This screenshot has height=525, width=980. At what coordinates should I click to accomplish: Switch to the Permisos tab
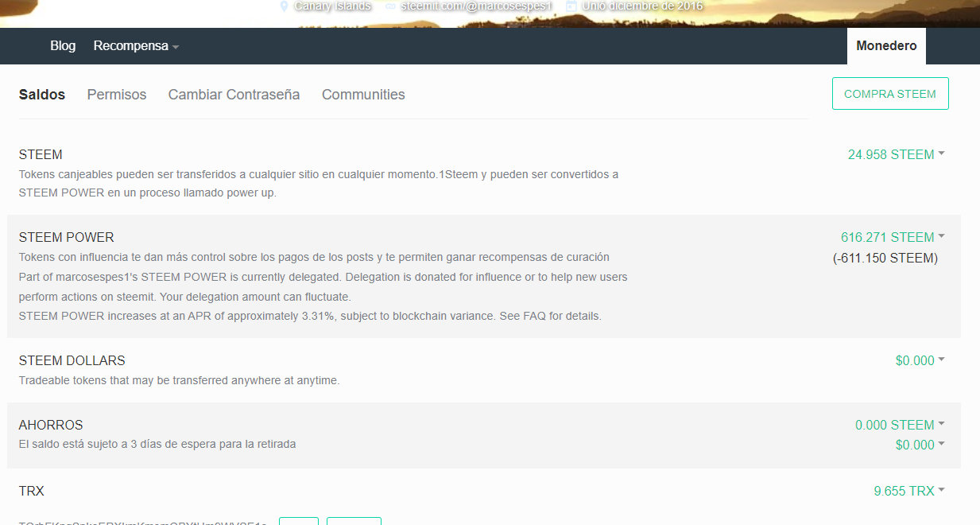(x=117, y=95)
